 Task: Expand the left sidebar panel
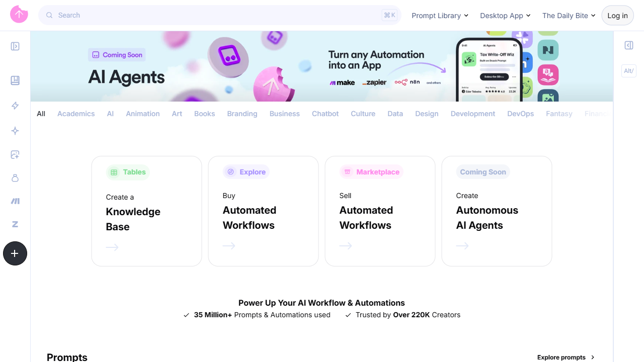15,46
